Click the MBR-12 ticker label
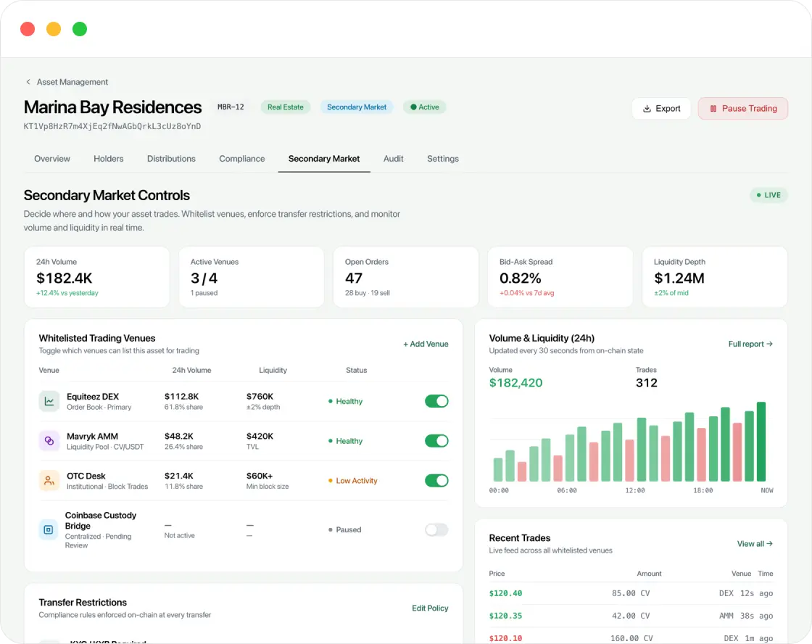The height and width of the screenshot is (644, 812). (231, 107)
